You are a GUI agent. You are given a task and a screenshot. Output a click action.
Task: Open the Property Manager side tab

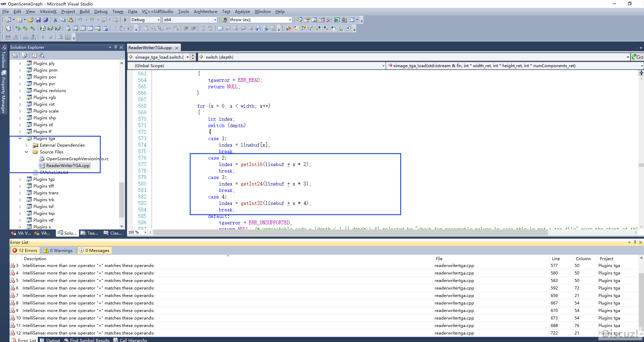coord(3,93)
